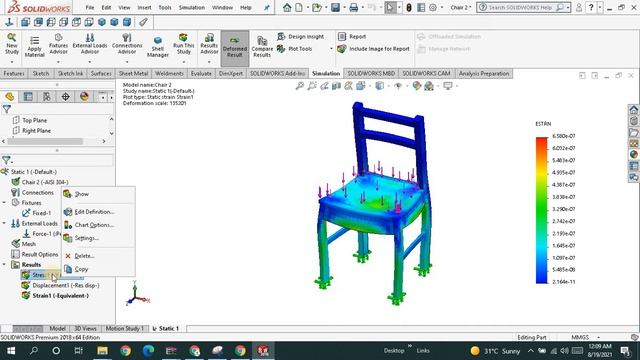This screenshot has height=360, width=640.
Task: Switch to Analysis Preparation tab
Action: click(484, 73)
